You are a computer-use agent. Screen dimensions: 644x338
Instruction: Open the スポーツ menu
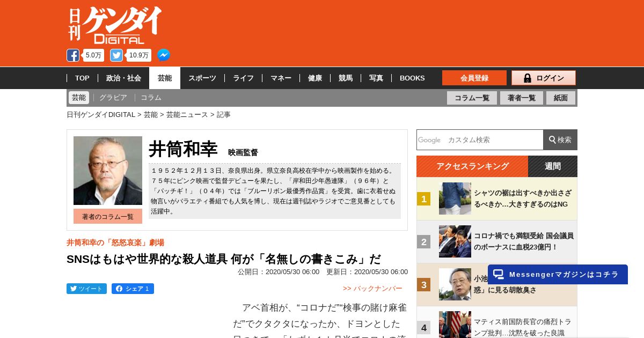click(202, 78)
